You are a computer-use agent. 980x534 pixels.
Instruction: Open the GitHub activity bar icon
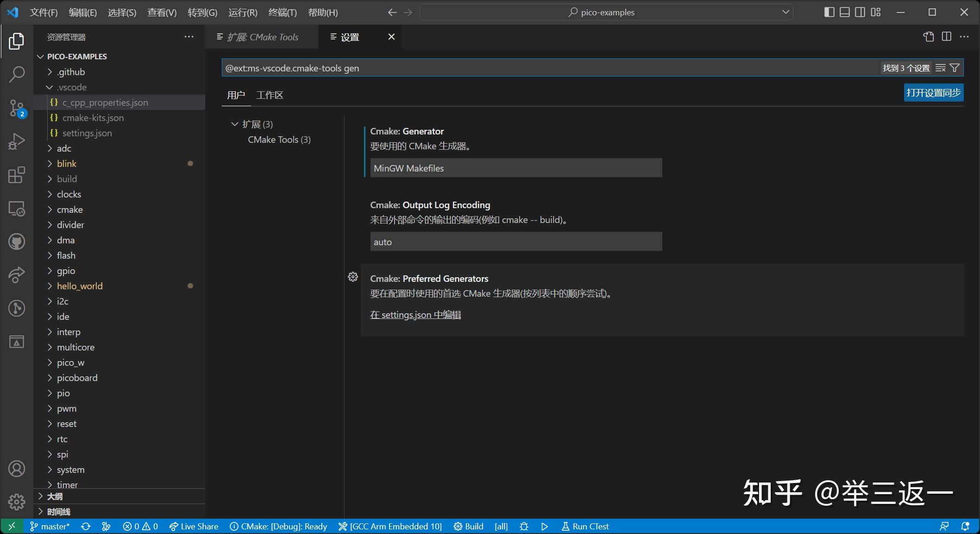coord(17,242)
